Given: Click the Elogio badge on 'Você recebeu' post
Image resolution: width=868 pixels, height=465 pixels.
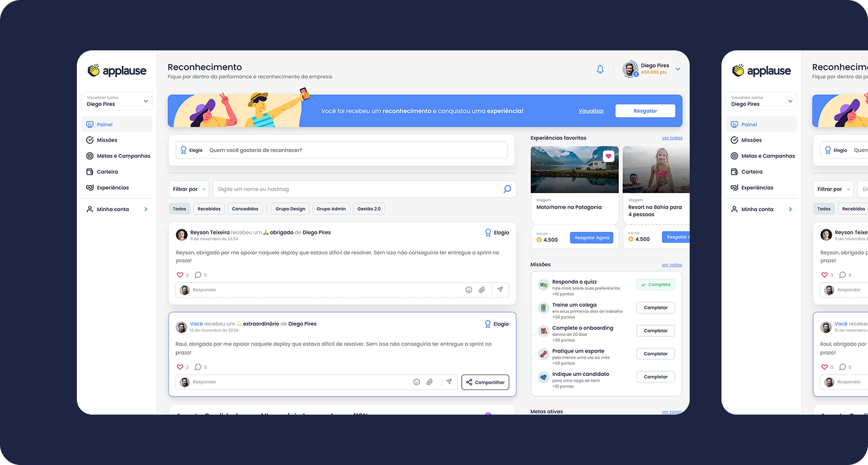Looking at the screenshot, I should (x=497, y=324).
